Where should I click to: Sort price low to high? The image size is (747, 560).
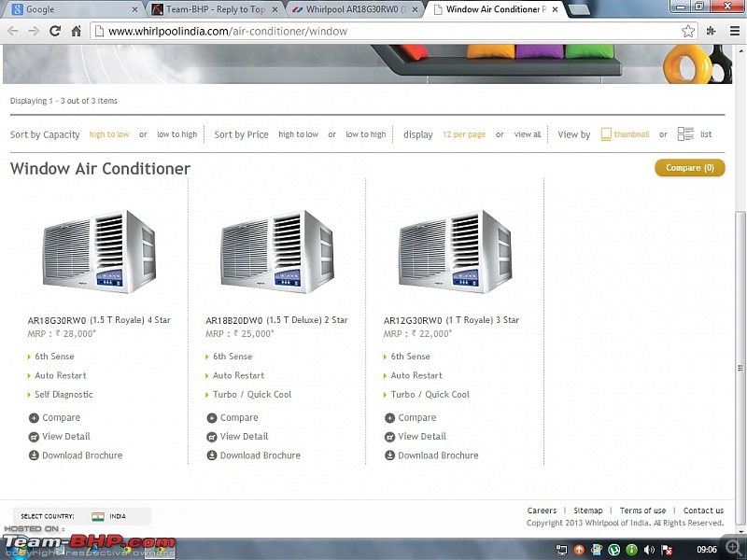coord(366,134)
